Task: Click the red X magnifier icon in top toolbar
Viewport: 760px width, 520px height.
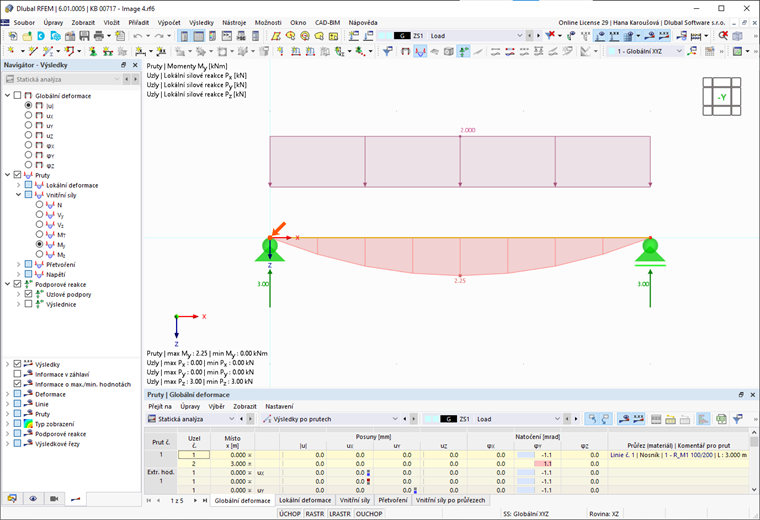Action: coord(723,36)
